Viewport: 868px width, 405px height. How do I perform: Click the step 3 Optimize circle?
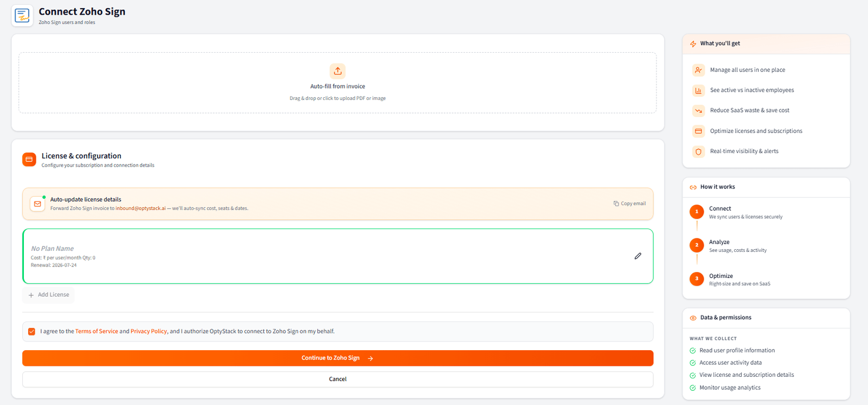point(697,279)
